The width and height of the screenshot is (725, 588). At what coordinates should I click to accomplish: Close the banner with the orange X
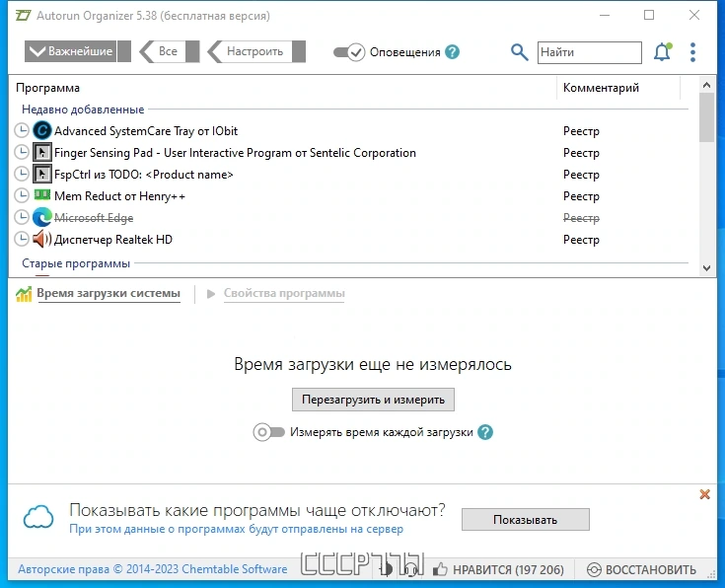704,494
